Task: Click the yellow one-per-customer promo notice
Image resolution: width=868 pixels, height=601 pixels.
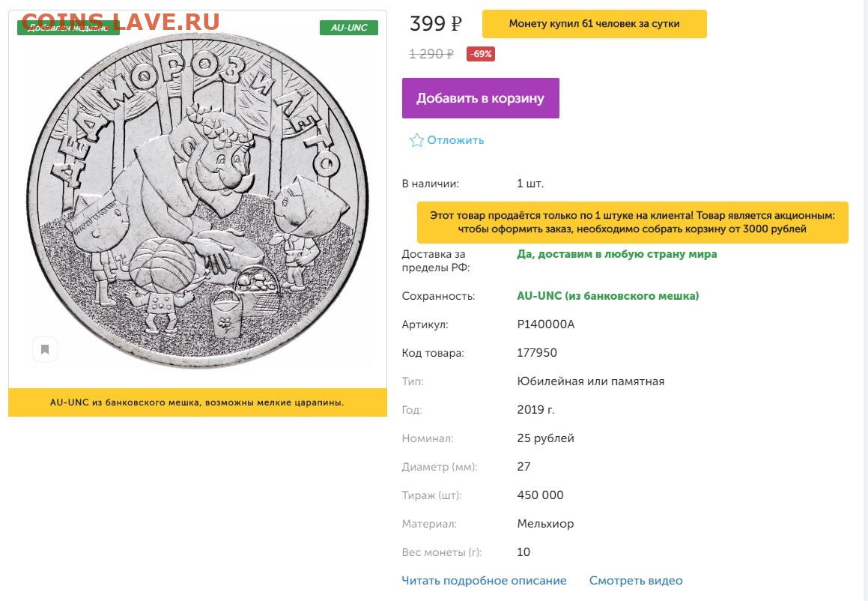Action: click(632, 223)
